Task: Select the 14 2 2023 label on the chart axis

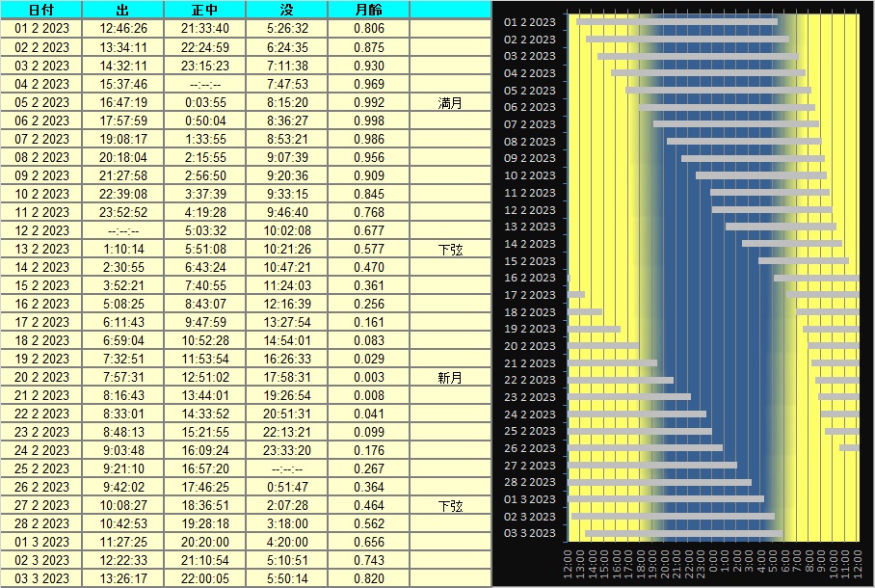Action: pyautogui.click(x=530, y=244)
